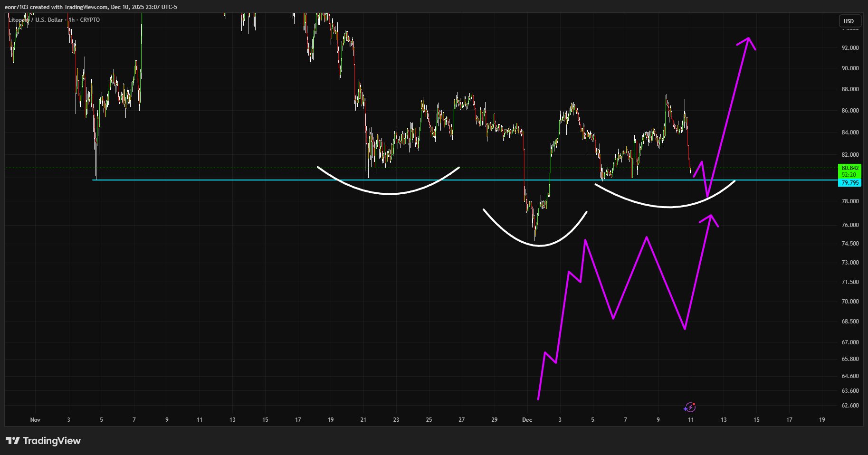Open the USD currency selector
The width and height of the screenshot is (868, 455).
click(849, 21)
